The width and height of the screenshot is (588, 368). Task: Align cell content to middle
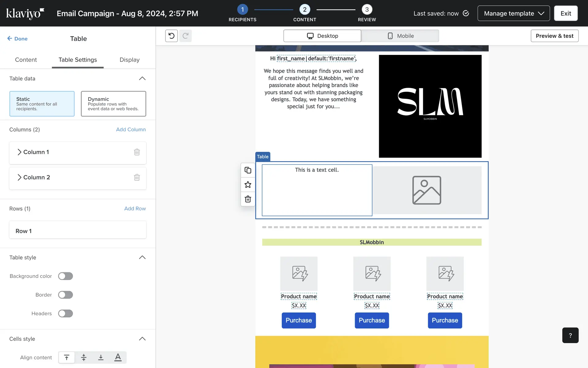pos(84,357)
